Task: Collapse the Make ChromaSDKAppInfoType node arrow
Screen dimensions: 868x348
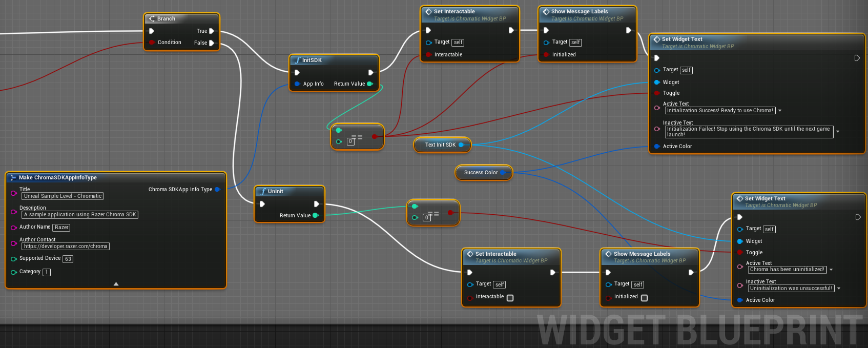Action: pos(116,283)
